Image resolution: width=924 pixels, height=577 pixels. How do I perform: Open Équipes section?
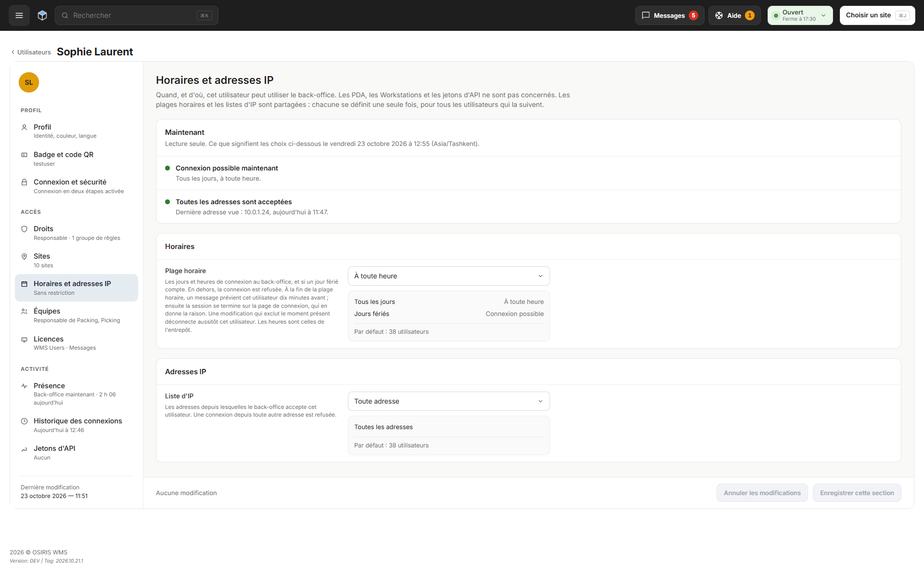(77, 315)
